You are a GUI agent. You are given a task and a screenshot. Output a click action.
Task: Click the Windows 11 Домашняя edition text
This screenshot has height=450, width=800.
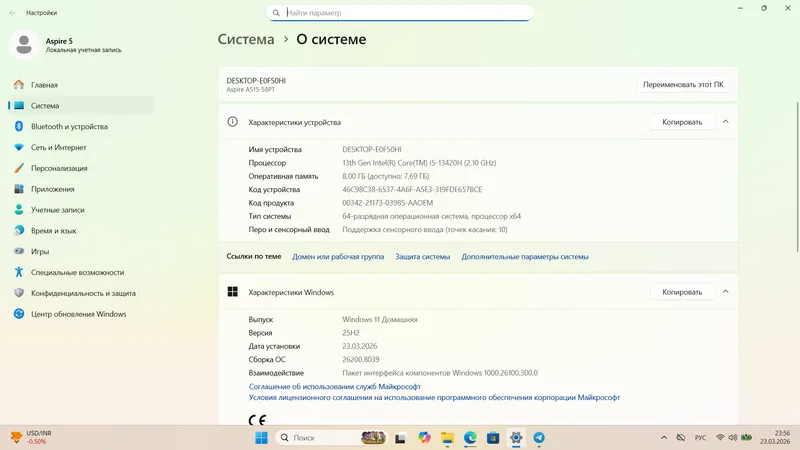click(380, 319)
